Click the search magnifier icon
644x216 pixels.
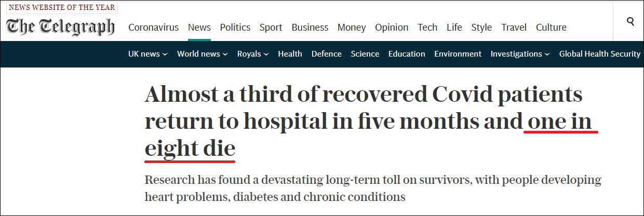pos(630,22)
